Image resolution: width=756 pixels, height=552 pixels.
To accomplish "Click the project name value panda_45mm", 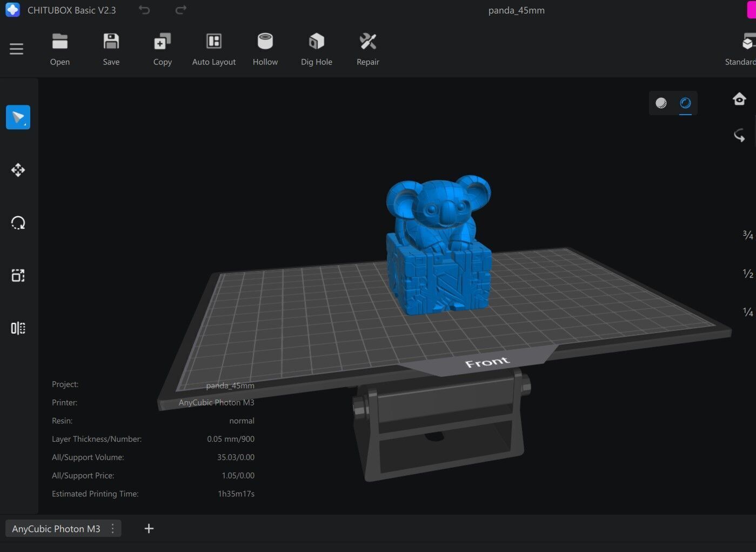I will click(230, 385).
